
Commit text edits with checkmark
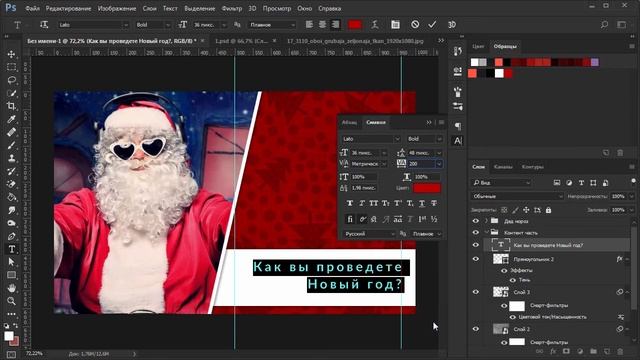coord(432,24)
